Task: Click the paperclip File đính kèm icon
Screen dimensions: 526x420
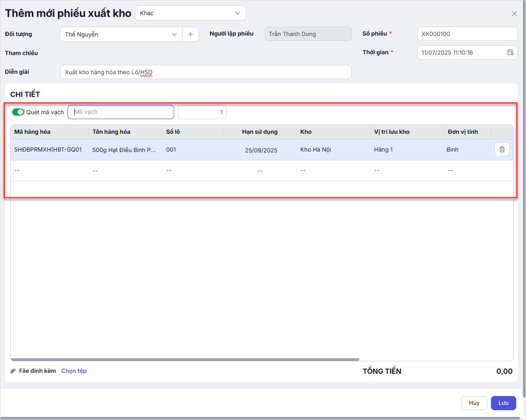Action: click(x=13, y=371)
